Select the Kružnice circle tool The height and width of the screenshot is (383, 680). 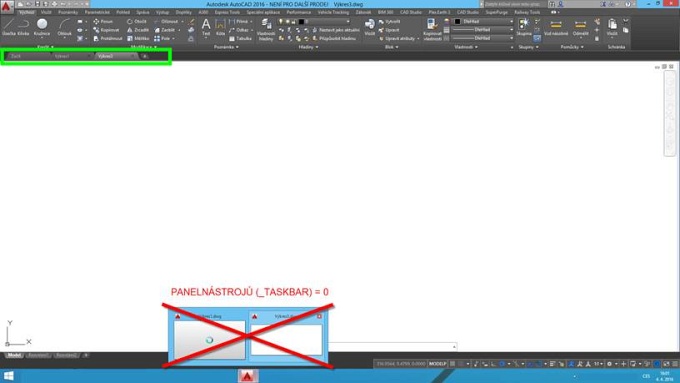pos(42,27)
